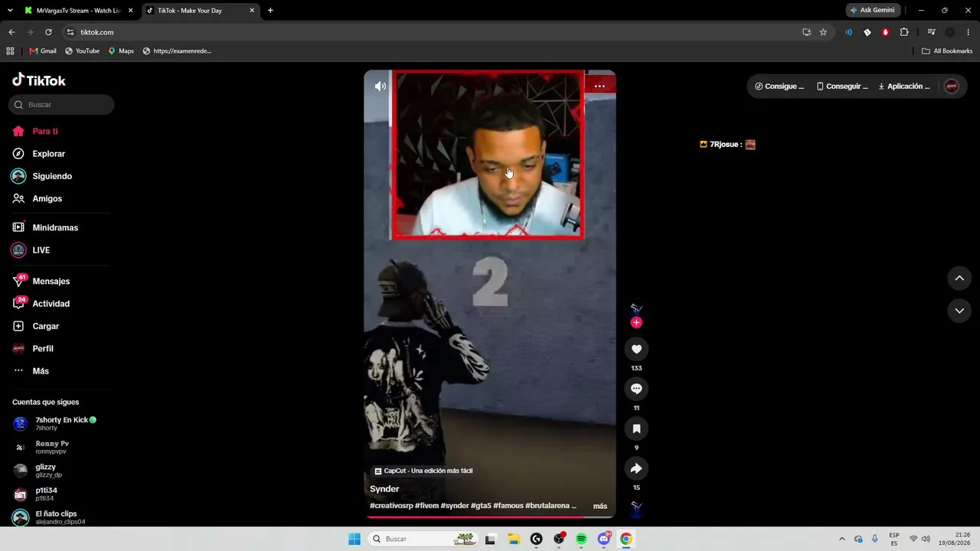This screenshot has height=551, width=980.
Task: Open Chrome media controls icon
Action: point(931,32)
